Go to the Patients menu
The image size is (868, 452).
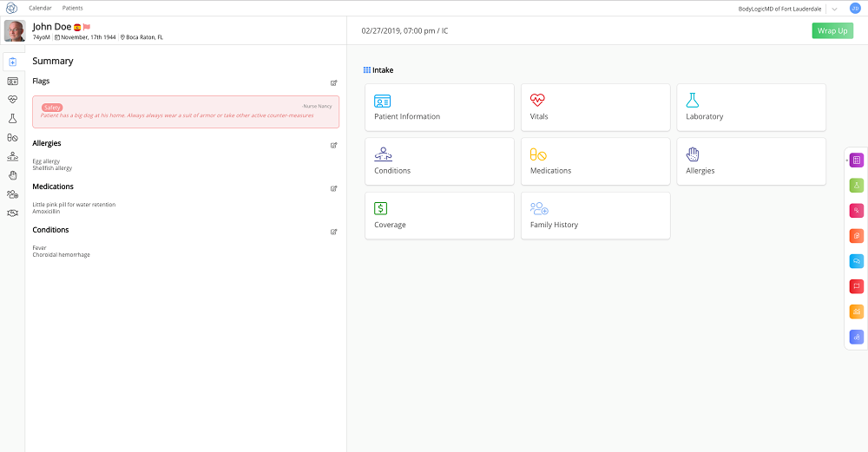point(73,8)
